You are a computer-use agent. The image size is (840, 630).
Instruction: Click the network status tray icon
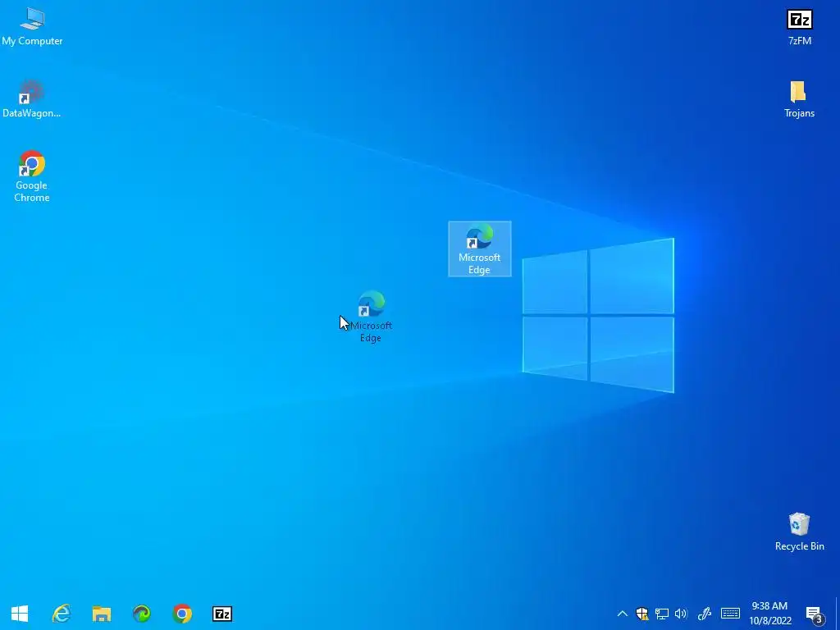tap(662, 614)
